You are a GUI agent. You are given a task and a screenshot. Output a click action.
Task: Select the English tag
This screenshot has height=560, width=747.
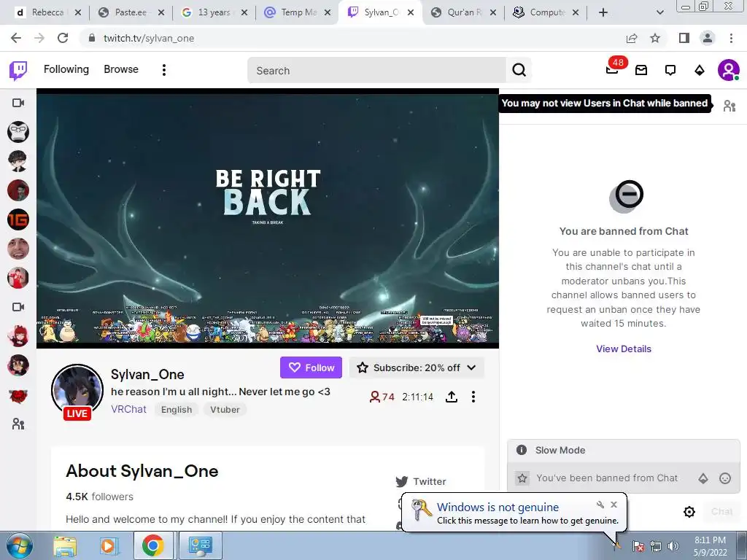pyautogui.click(x=177, y=410)
